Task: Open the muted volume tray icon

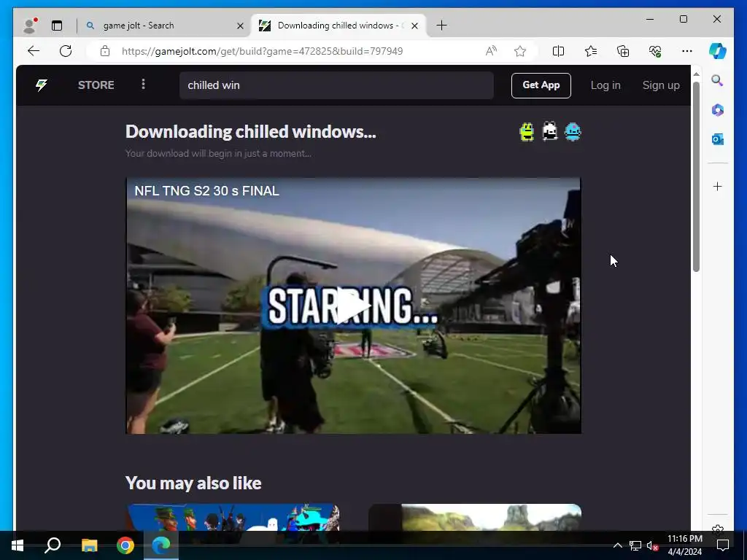Action: pyautogui.click(x=652, y=545)
